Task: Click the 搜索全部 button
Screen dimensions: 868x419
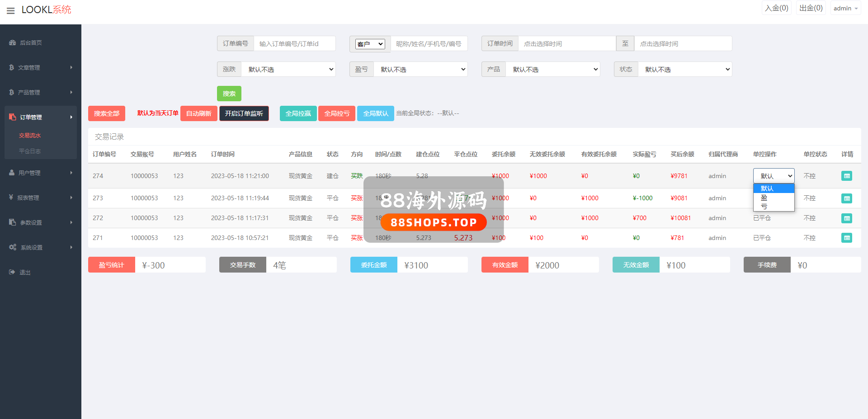Action: [107, 113]
